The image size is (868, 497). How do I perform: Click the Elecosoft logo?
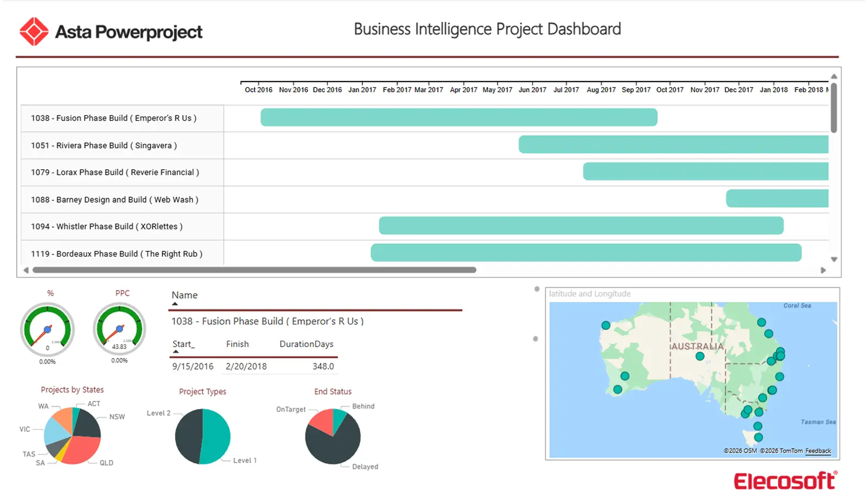click(784, 480)
